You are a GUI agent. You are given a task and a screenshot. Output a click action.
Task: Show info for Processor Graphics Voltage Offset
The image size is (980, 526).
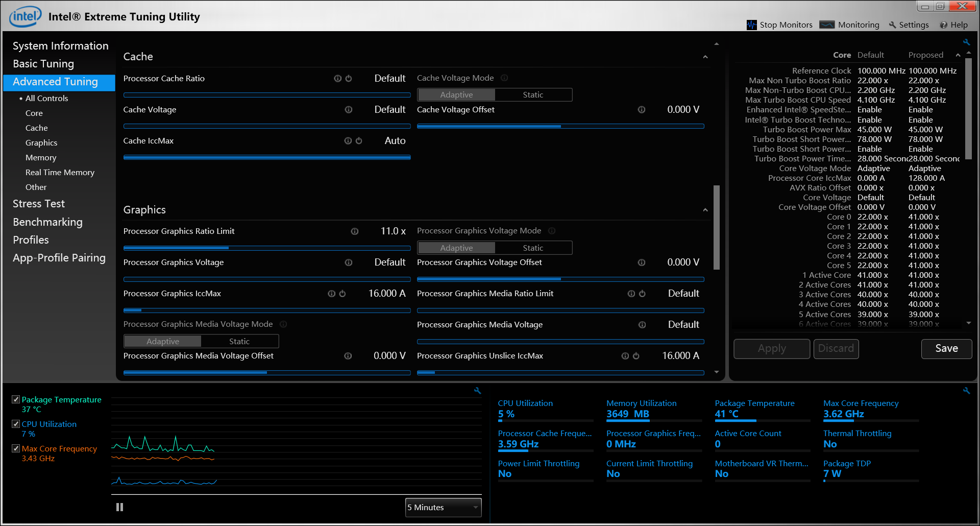pos(642,262)
